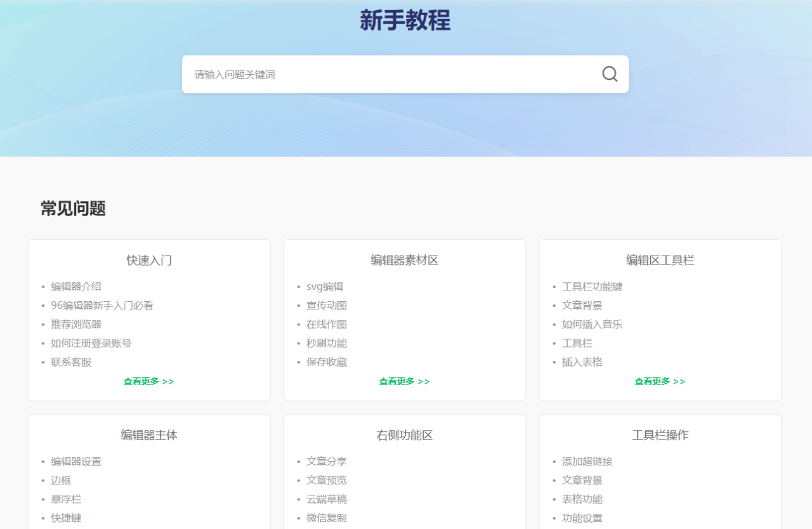Viewport: 812px width, 529px height.
Task: Open the 编辑器介绍 article
Action: (76, 287)
